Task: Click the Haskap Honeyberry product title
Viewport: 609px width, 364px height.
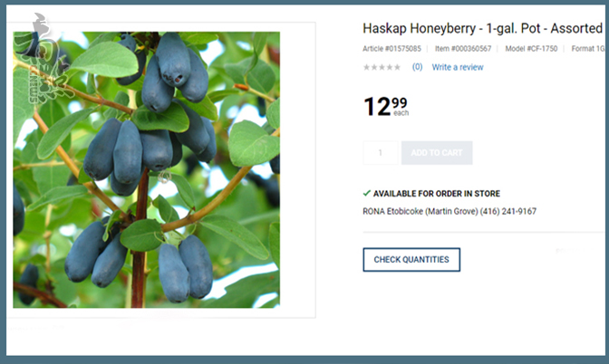Action: [482, 28]
